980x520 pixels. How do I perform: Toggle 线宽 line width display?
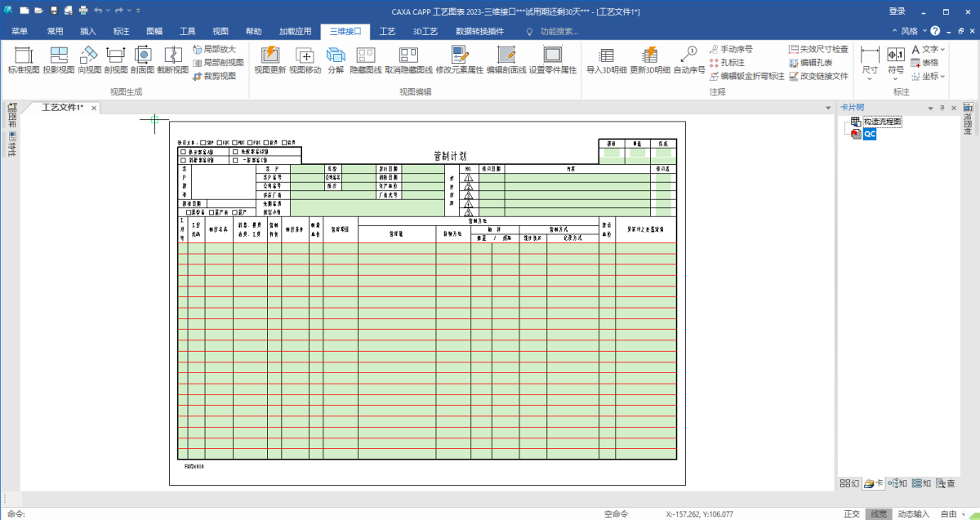click(878, 514)
